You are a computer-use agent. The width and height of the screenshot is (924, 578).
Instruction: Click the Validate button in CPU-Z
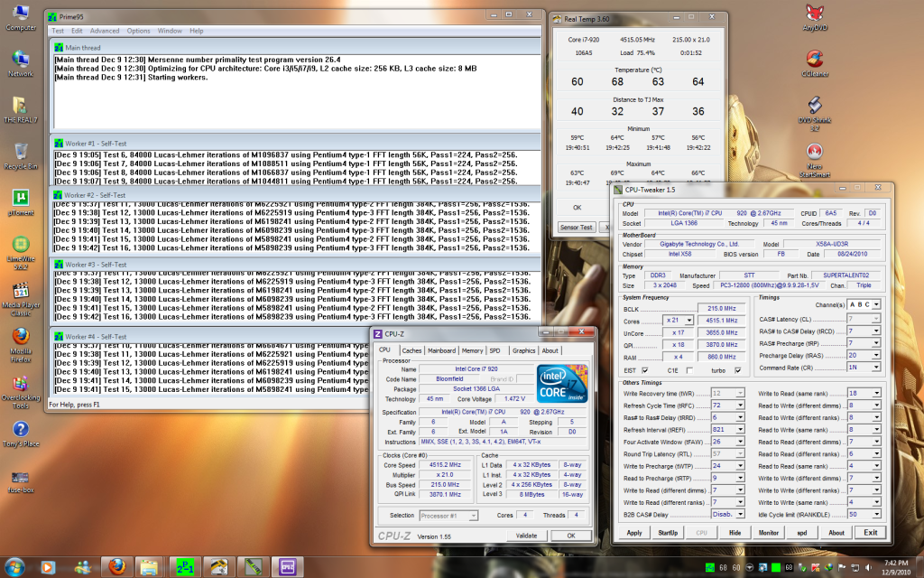[x=526, y=536]
